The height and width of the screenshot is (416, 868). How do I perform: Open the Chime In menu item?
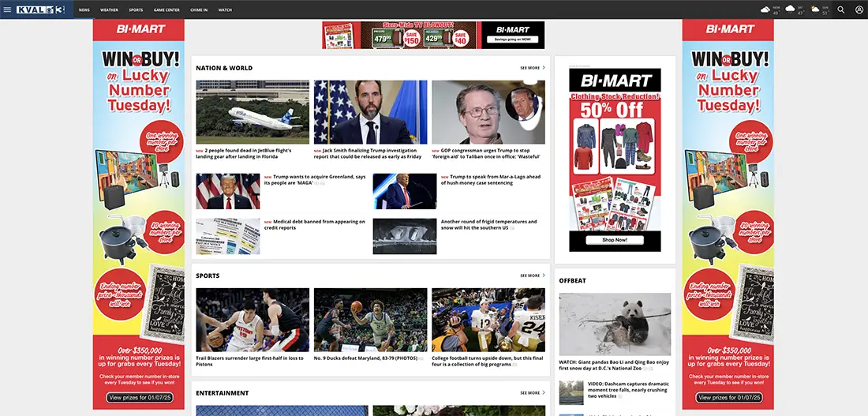pos(199,10)
